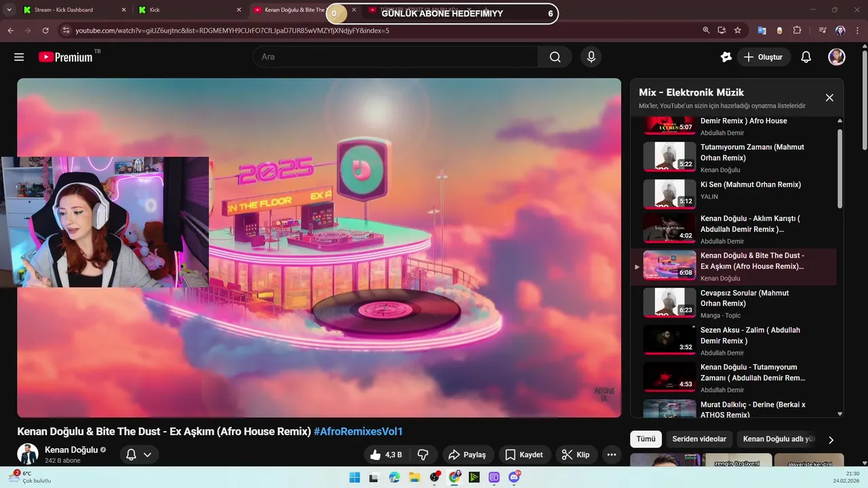Show more chips with right arrow

(831, 440)
